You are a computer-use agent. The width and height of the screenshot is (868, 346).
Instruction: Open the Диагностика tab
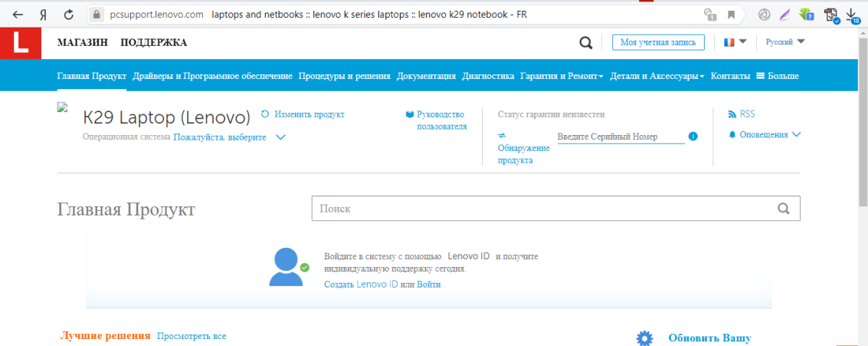488,76
